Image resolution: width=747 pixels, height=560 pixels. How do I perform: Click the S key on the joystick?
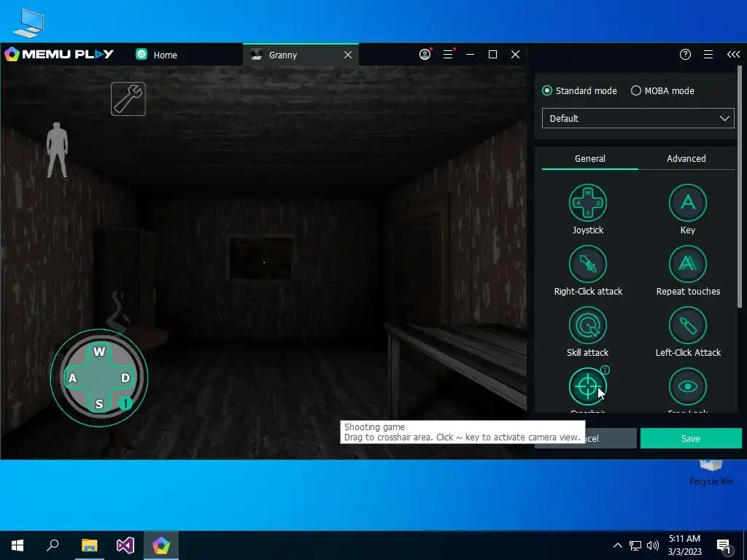[99, 404]
